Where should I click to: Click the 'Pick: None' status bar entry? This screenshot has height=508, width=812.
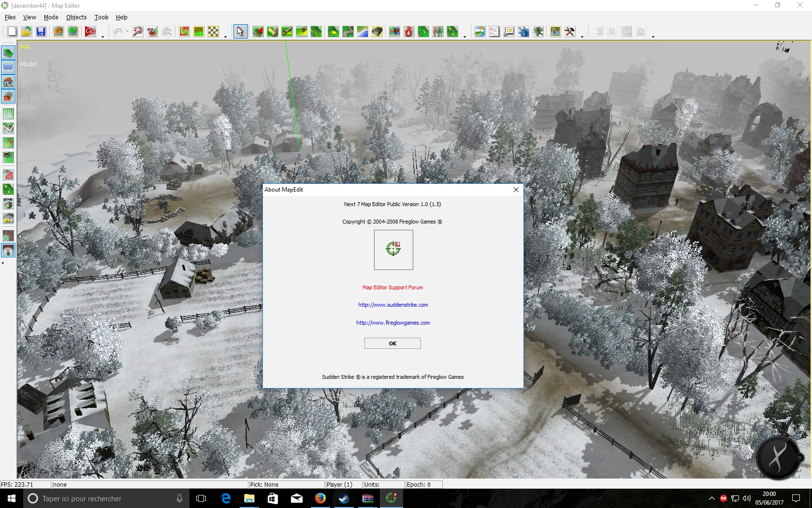click(287, 484)
